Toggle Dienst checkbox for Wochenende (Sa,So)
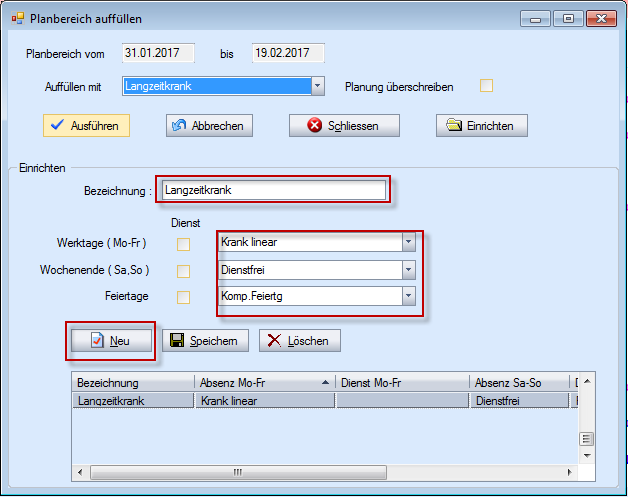 [x=183, y=271]
